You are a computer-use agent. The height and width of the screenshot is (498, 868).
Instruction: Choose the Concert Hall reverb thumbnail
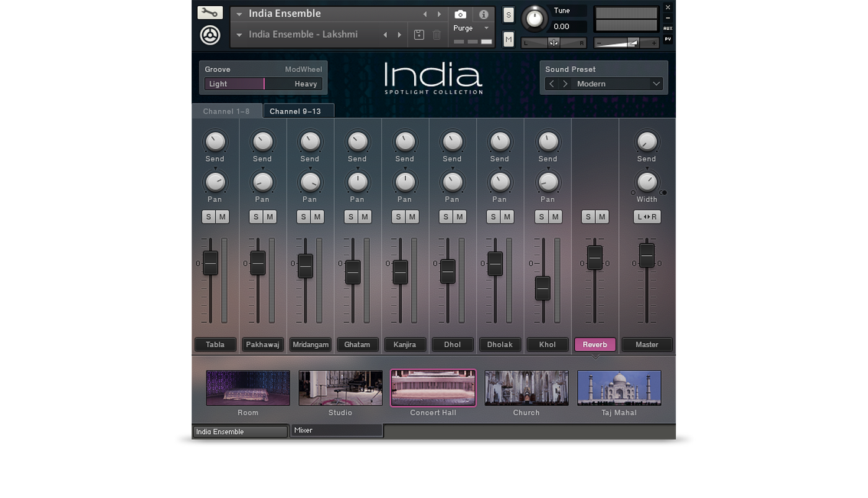point(433,388)
